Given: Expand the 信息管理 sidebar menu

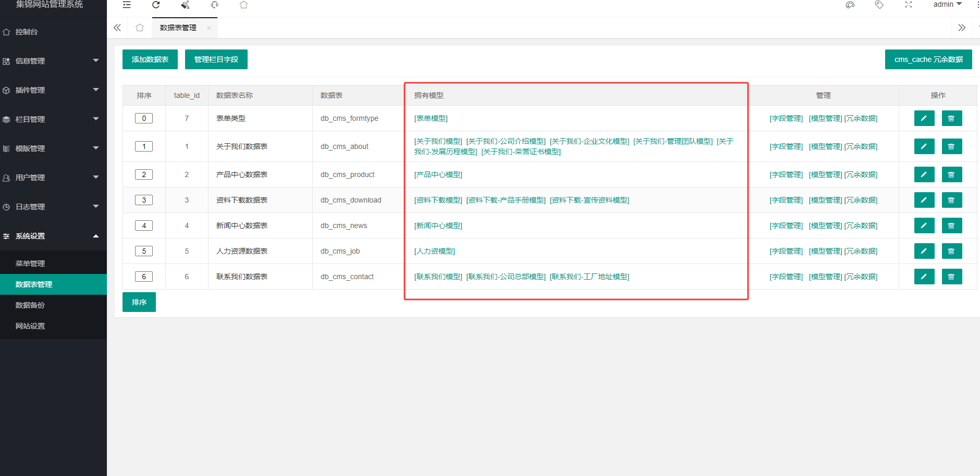Looking at the screenshot, I should click(x=52, y=61).
